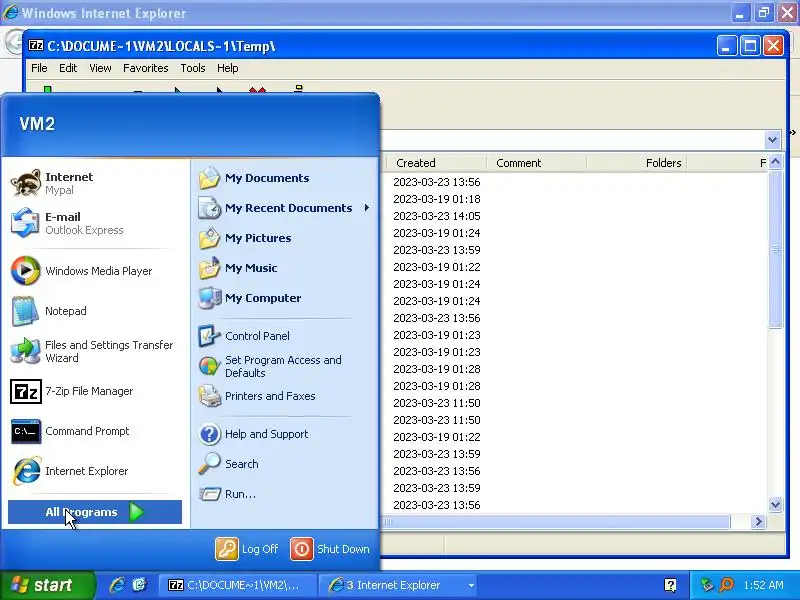Open 7-Zip Tools menu
The width and height of the screenshot is (800, 600).
[x=193, y=68]
